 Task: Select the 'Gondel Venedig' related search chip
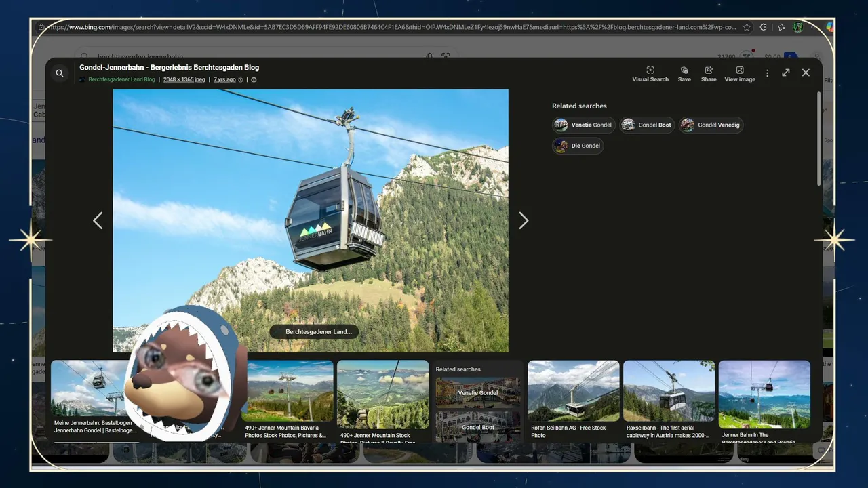(x=711, y=125)
